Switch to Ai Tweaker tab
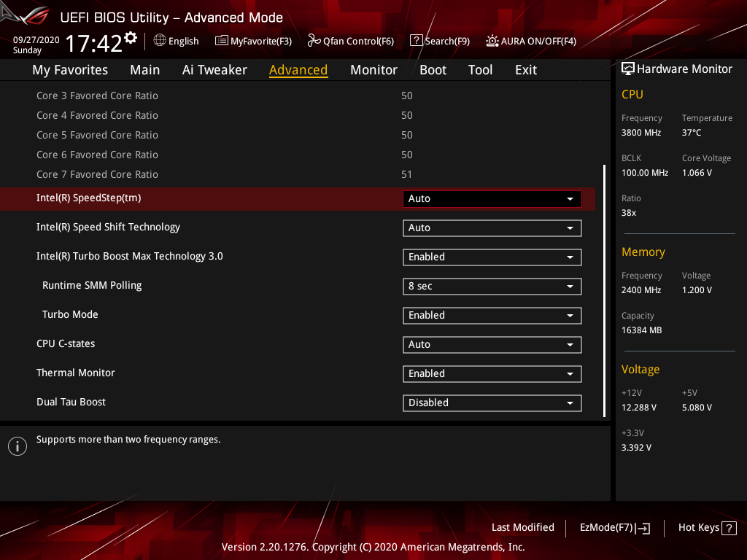 click(214, 70)
